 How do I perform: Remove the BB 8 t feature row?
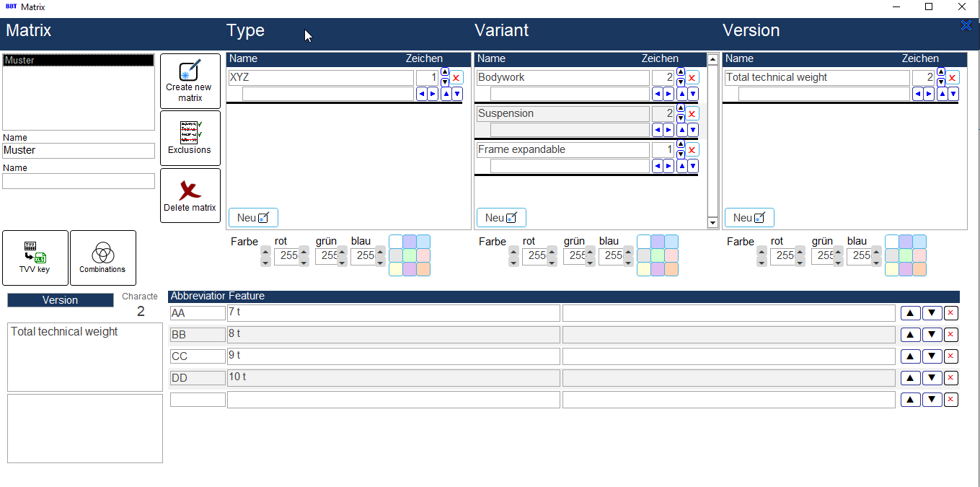coord(951,335)
